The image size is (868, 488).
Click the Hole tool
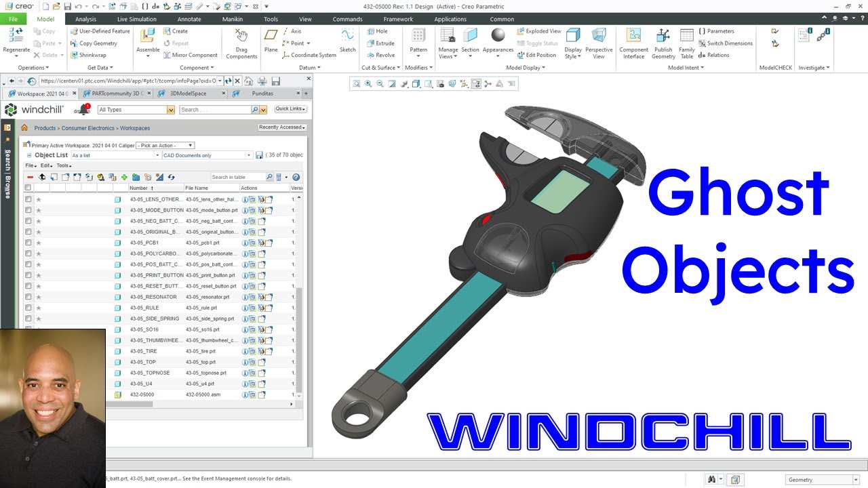[378, 31]
